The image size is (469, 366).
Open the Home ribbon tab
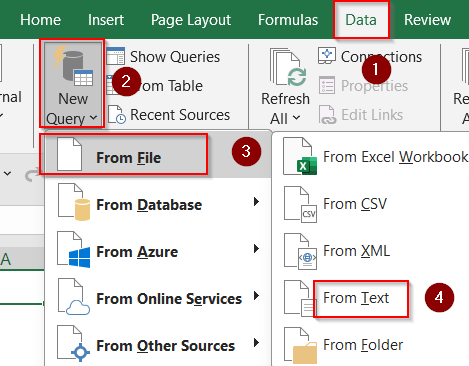coord(40,20)
